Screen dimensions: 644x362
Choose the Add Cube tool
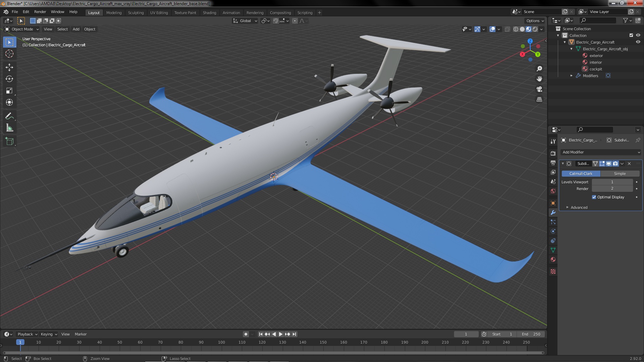tap(9, 141)
